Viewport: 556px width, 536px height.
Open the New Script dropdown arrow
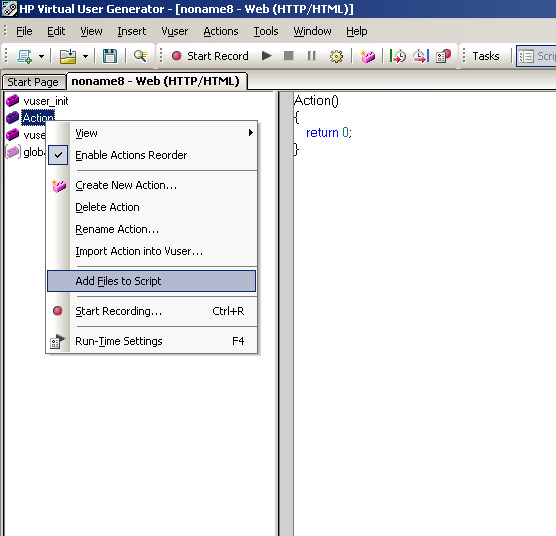pyautogui.click(x=41, y=56)
